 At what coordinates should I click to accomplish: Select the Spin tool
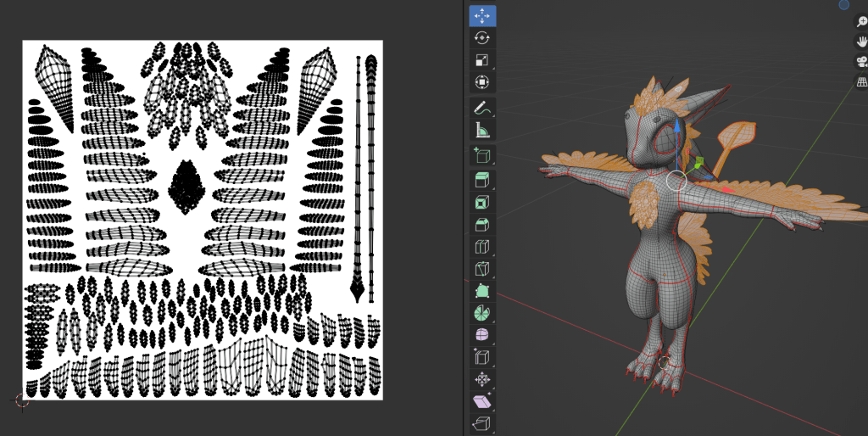(x=482, y=313)
